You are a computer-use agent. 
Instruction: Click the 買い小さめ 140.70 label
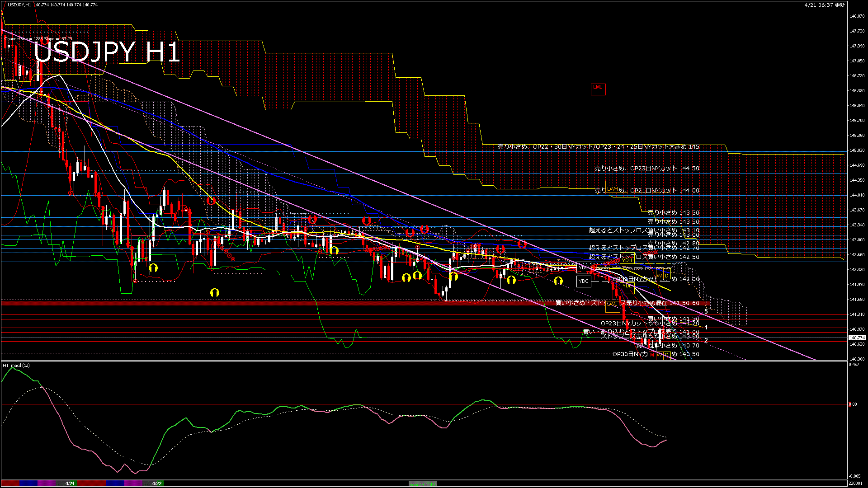(668, 345)
